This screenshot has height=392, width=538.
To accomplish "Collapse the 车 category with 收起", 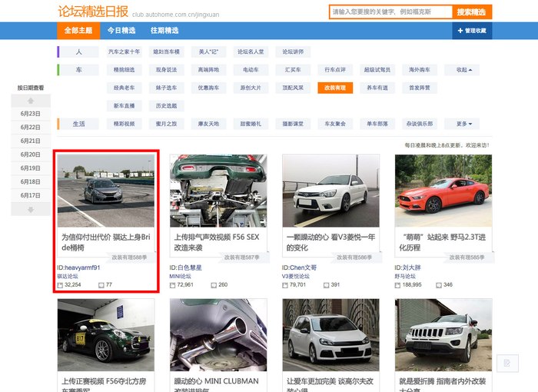I will [463, 70].
